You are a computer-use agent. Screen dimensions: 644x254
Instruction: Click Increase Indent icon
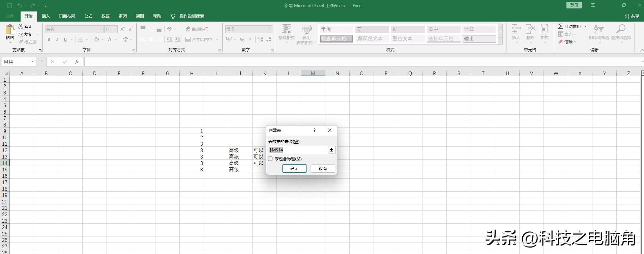pos(178,39)
